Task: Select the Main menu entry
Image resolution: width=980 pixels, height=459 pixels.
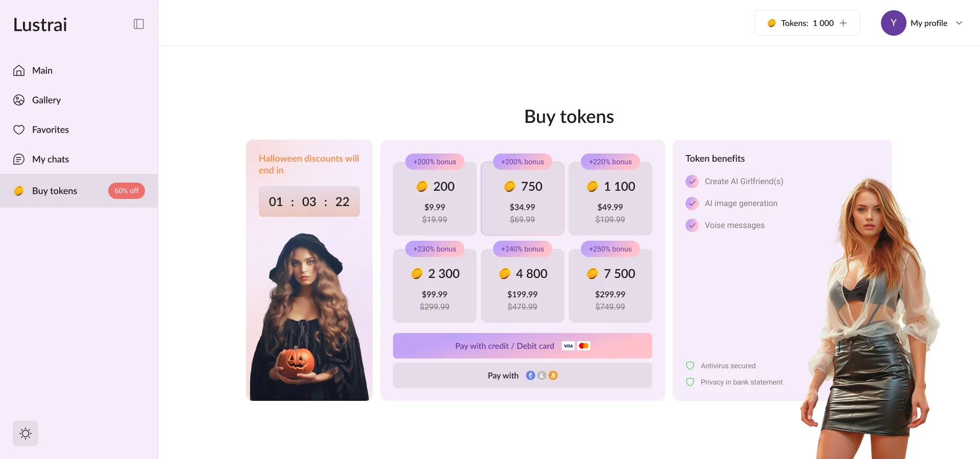Action: pyautogui.click(x=42, y=70)
